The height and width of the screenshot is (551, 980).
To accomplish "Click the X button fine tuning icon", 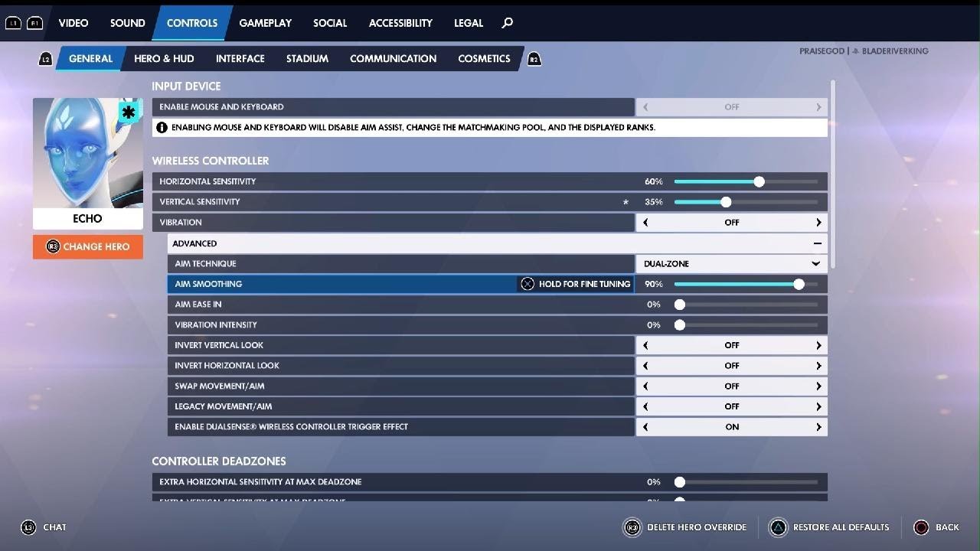I will 528,284.
